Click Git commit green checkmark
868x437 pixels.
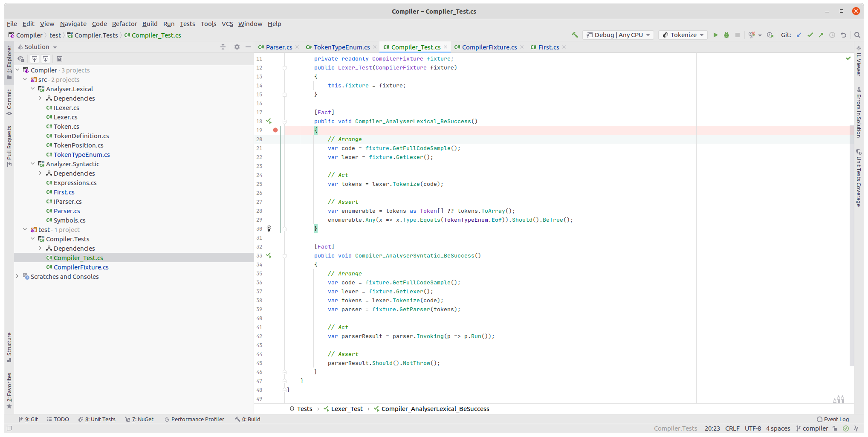pyautogui.click(x=810, y=35)
